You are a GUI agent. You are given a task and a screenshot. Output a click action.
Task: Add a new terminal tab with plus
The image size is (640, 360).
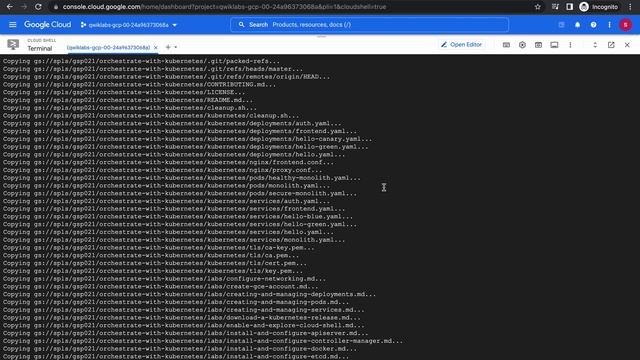pyautogui.click(x=168, y=47)
